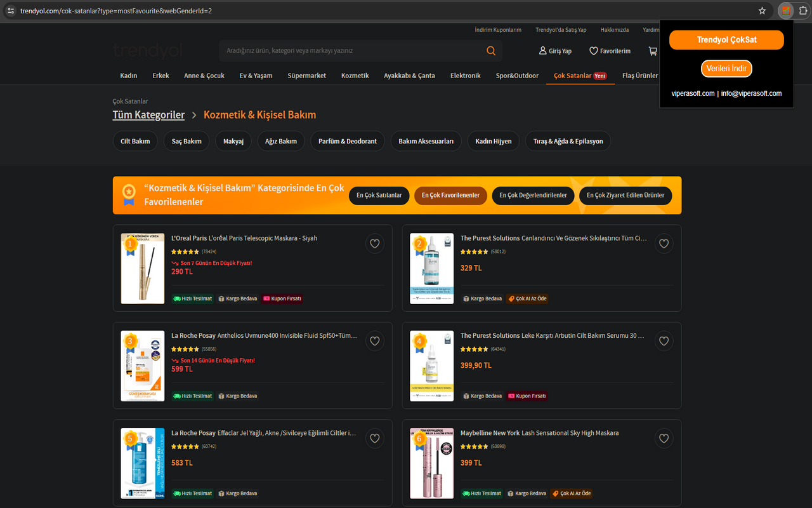Click the search magnifier icon
Image resolution: width=812 pixels, height=508 pixels.
tap(490, 50)
